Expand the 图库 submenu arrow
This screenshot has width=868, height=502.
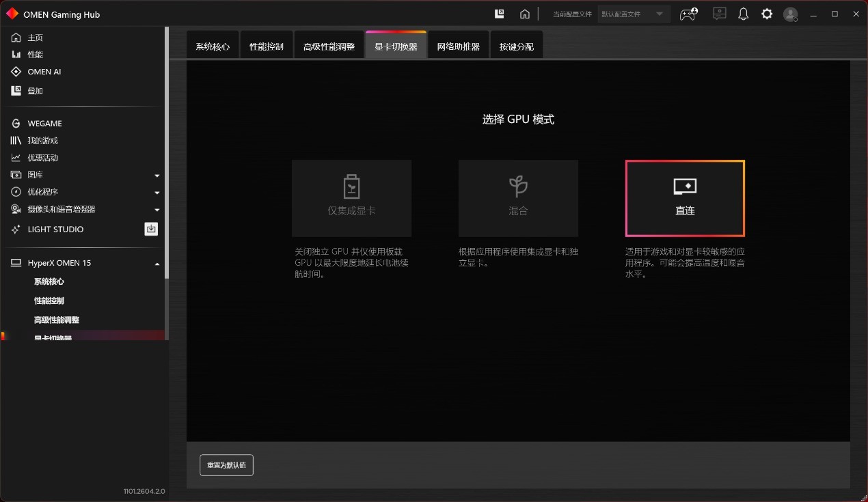tap(157, 176)
